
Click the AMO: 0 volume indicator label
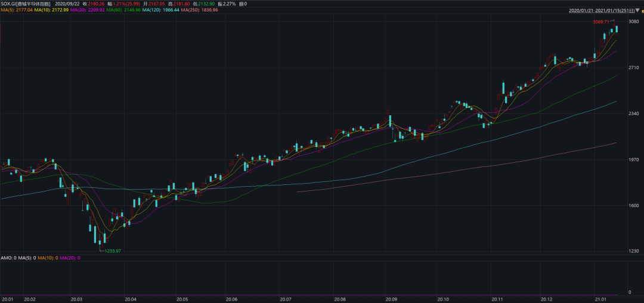(x=8, y=258)
